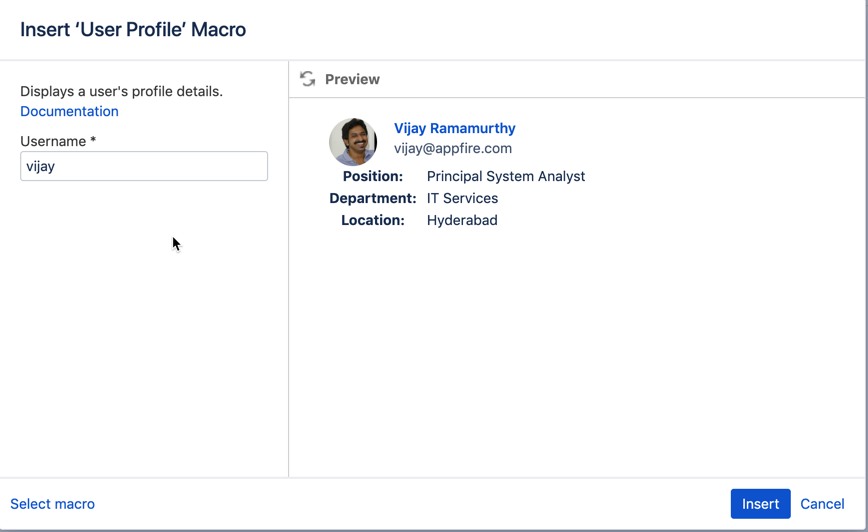
Task: Click the Hyderabad location value
Action: pos(461,220)
